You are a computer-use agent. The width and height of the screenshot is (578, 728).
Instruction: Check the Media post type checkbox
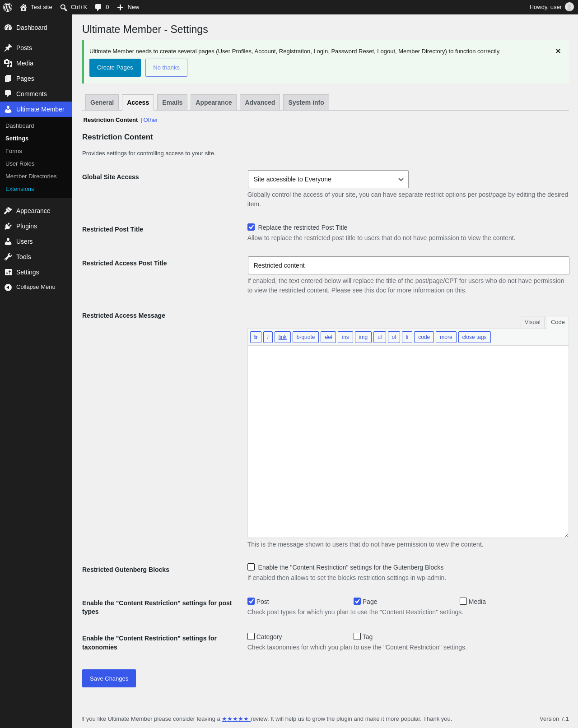pos(463,601)
